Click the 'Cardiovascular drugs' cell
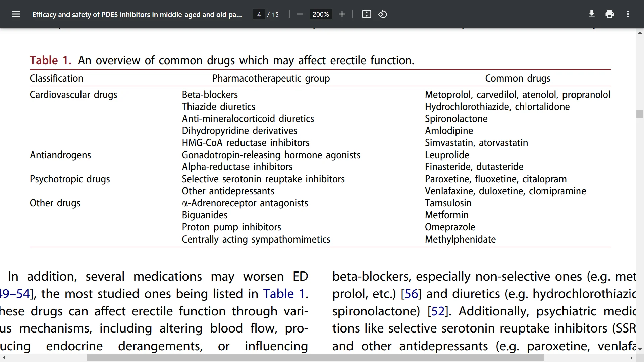The image size is (644, 362). tap(73, 95)
